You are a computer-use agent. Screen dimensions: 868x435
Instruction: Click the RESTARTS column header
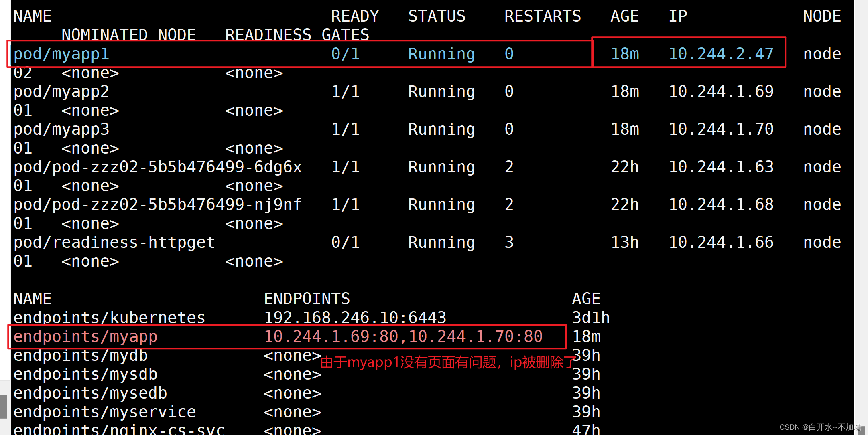tap(543, 16)
